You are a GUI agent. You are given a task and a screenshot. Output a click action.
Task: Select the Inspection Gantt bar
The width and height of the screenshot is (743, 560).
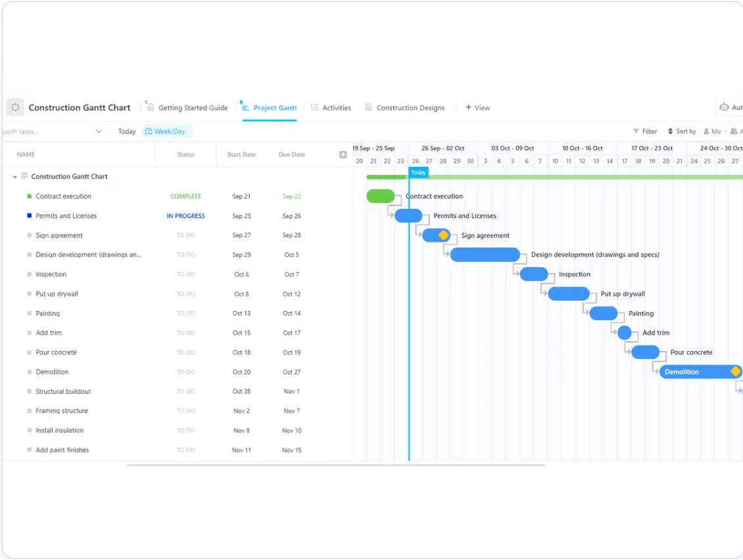534,274
